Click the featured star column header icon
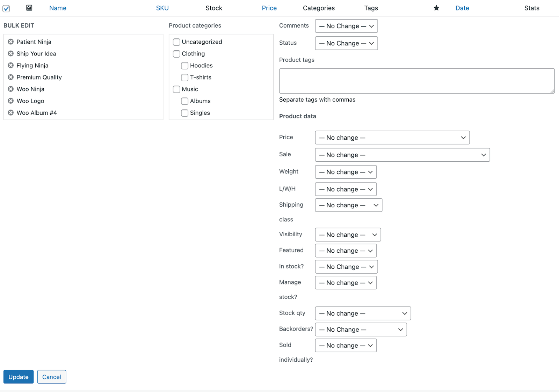The image size is (559, 392). point(436,8)
